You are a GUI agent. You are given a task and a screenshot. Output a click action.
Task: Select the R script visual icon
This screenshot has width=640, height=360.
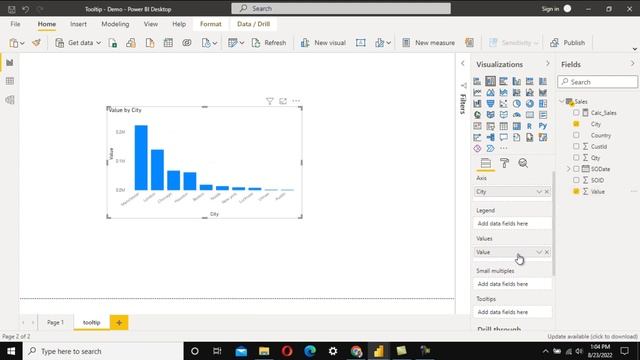click(530, 126)
